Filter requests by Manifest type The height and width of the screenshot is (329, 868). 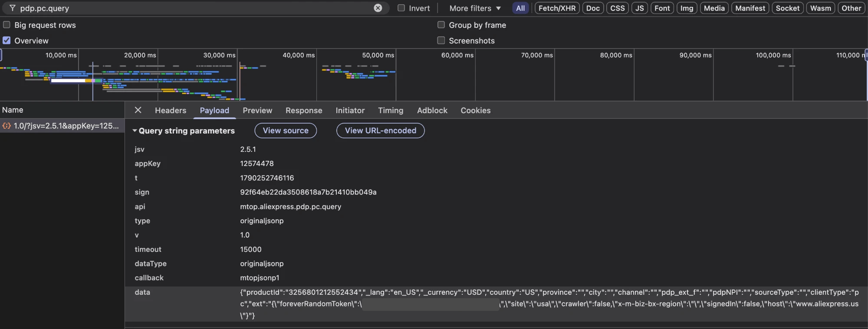(x=750, y=8)
